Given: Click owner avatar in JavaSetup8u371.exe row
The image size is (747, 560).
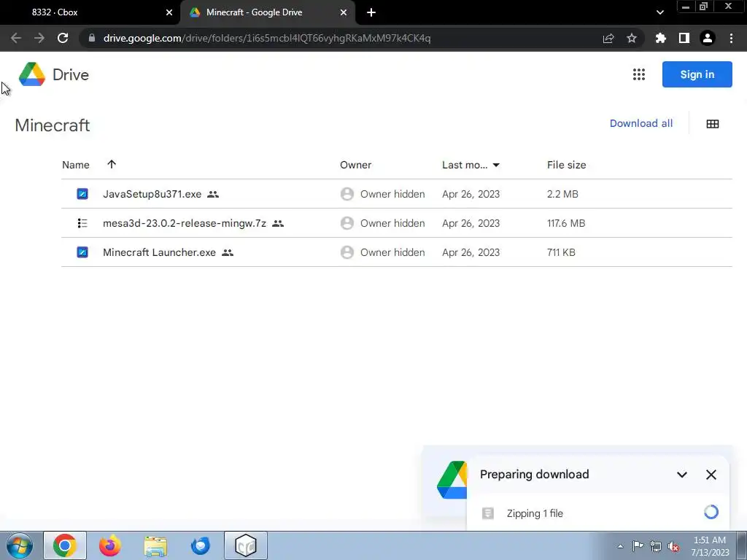Looking at the screenshot, I should [347, 194].
